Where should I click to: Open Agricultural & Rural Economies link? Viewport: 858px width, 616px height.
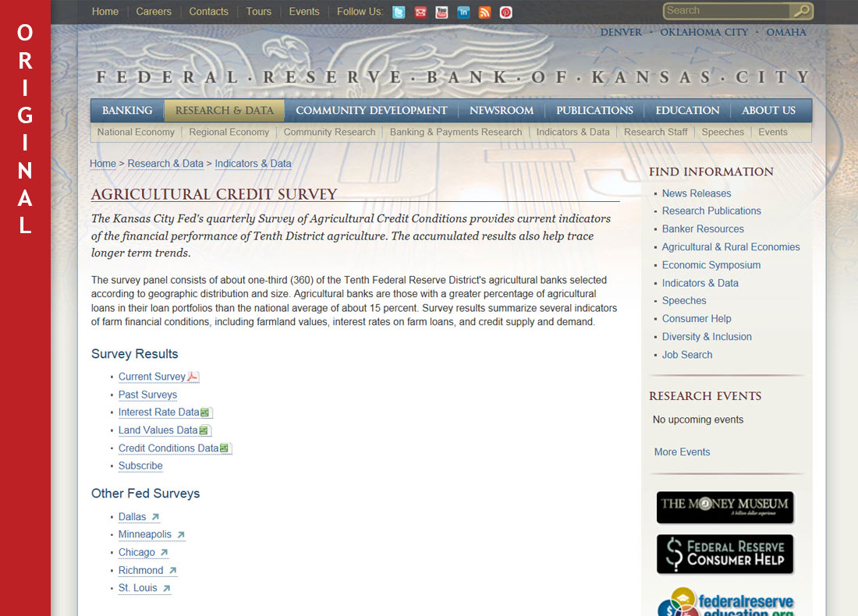[x=731, y=246]
